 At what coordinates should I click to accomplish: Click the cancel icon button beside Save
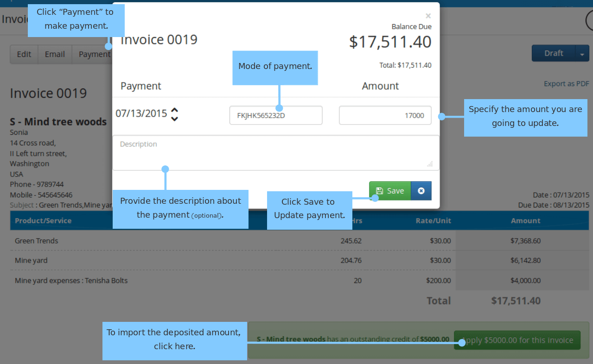coord(421,191)
